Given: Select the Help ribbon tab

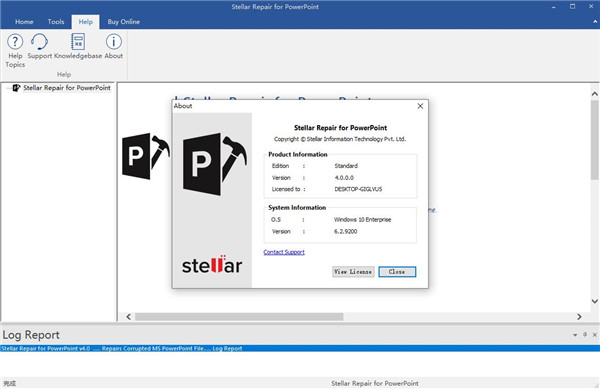Looking at the screenshot, I should [85, 22].
